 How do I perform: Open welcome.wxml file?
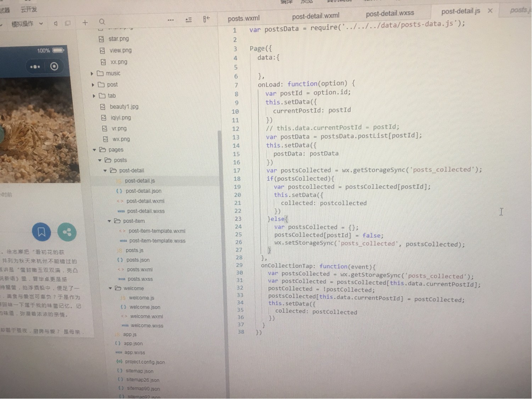142,316
